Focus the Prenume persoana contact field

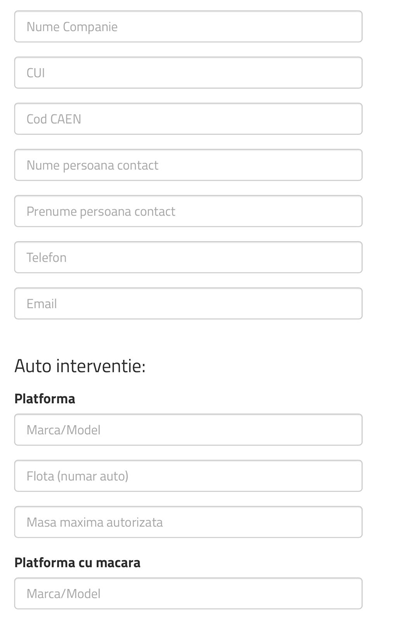tap(188, 211)
